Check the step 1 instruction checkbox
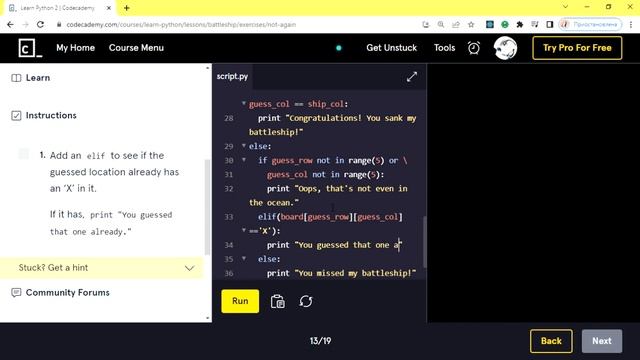The height and width of the screenshot is (360, 640). pos(24,154)
